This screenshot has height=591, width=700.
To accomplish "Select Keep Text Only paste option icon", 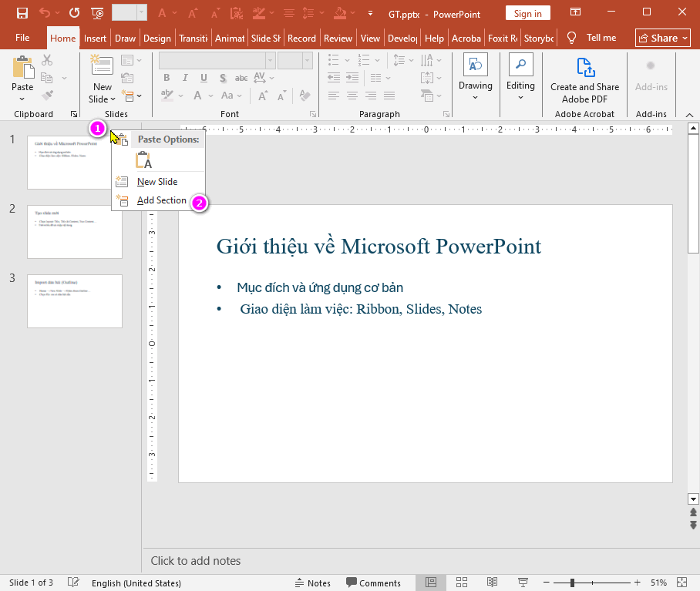I will pos(143,160).
